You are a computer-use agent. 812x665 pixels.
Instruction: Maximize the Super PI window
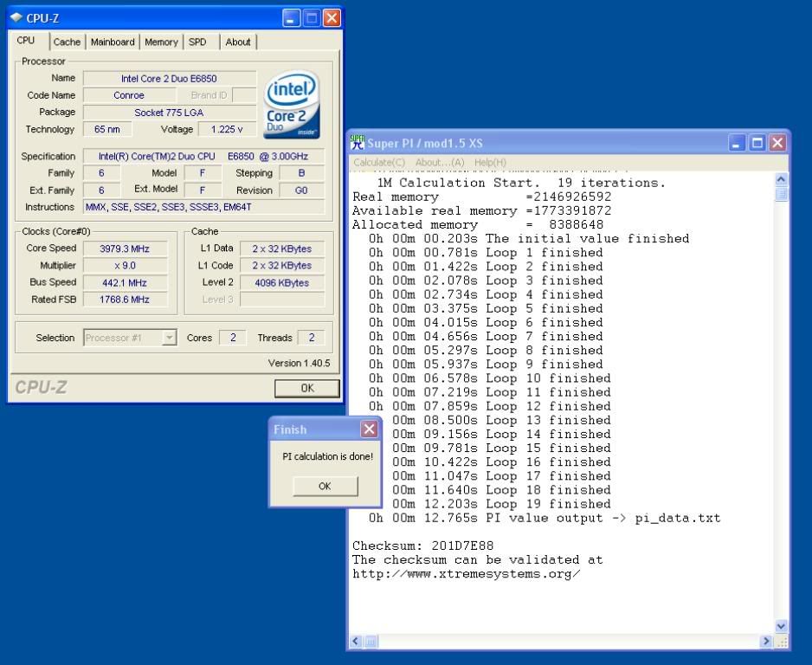click(758, 143)
